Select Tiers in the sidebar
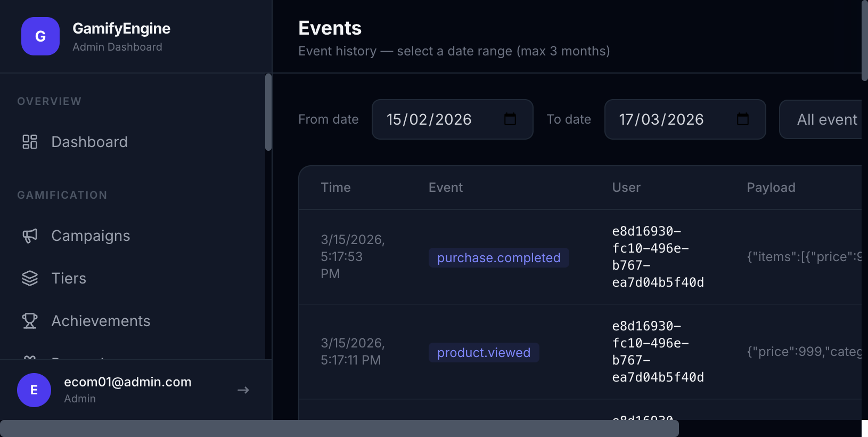 pos(69,278)
